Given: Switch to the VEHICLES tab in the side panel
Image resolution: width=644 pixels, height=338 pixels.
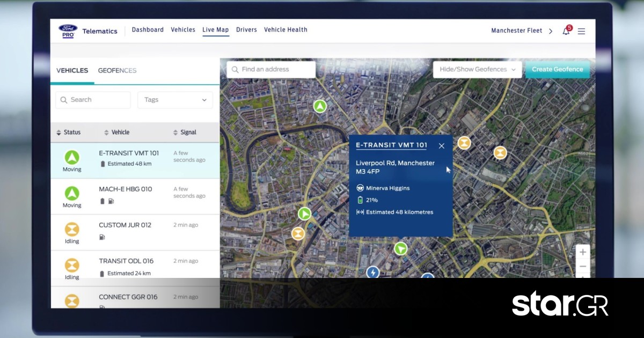Looking at the screenshot, I should click(x=72, y=71).
